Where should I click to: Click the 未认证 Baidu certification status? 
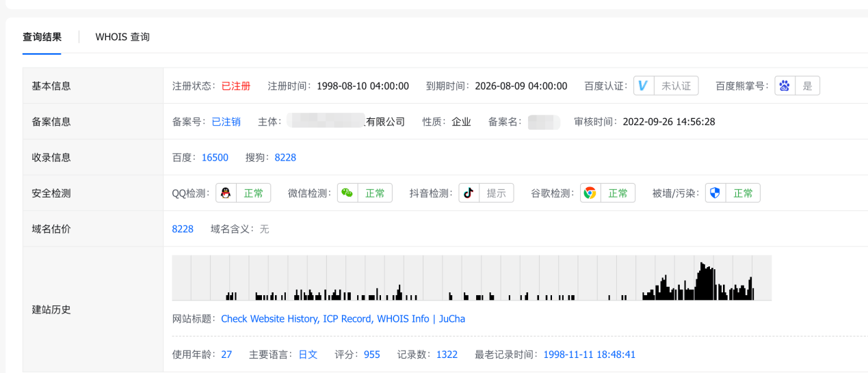pyautogui.click(x=676, y=86)
